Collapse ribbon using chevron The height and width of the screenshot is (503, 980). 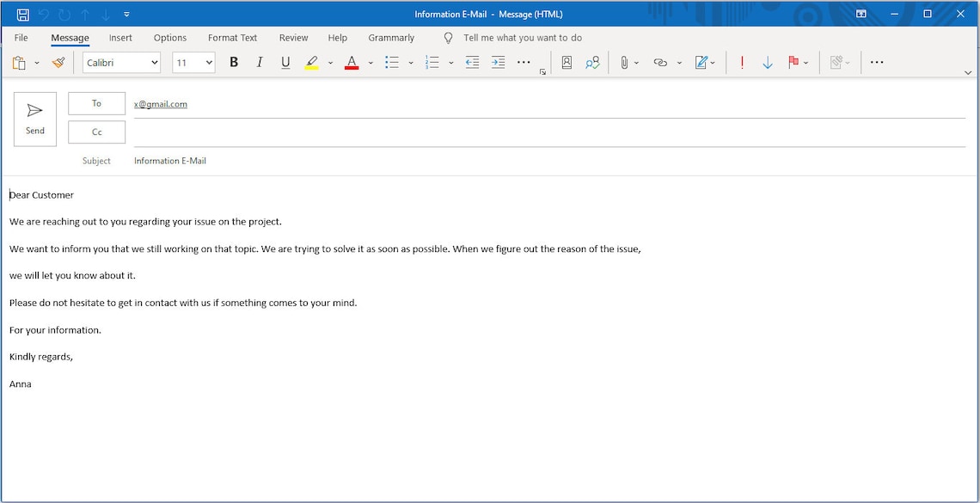(968, 72)
